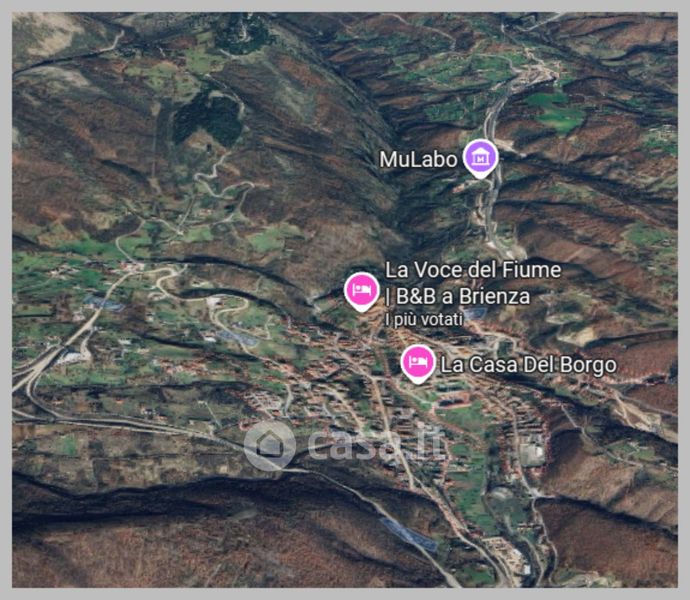This screenshot has width=690, height=600.
Task: Click the casa.it house logo watermark
Action: [x=269, y=445]
